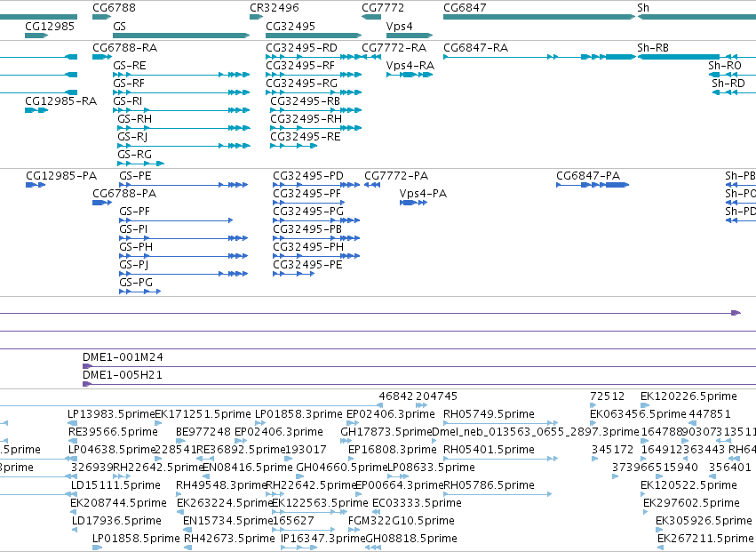
Task: Select protein GS-PE
Action: pyautogui.click(x=135, y=176)
